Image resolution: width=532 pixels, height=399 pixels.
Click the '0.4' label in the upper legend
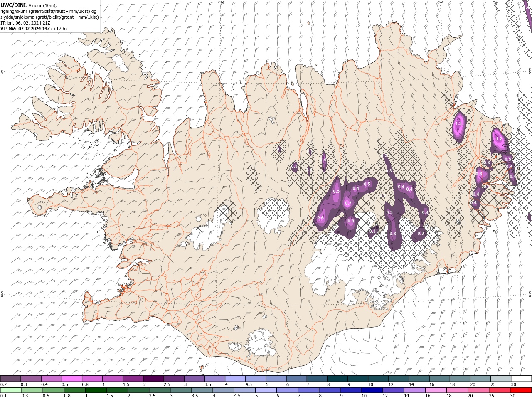click(x=44, y=385)
